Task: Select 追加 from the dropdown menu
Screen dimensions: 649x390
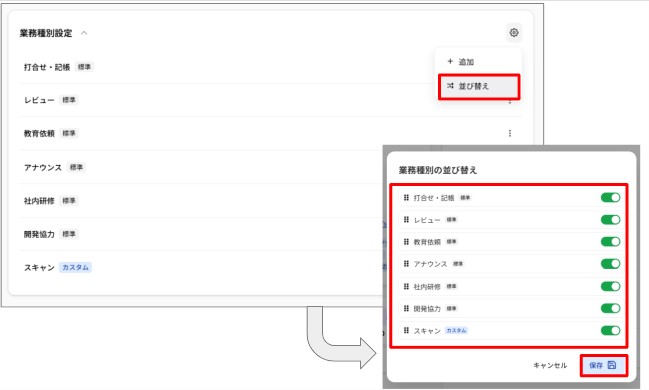Action: (x=478, y=62)
